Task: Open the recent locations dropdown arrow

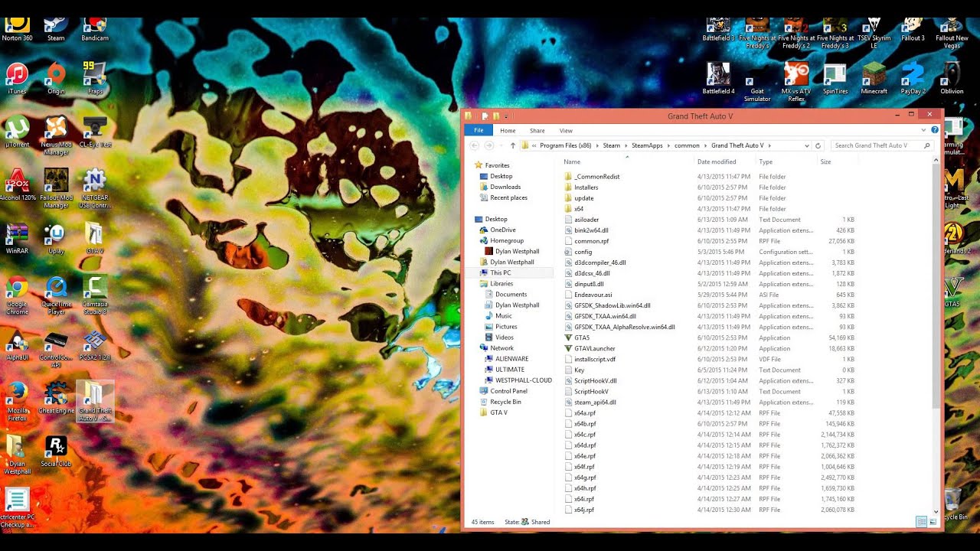Action: point(501,145)
